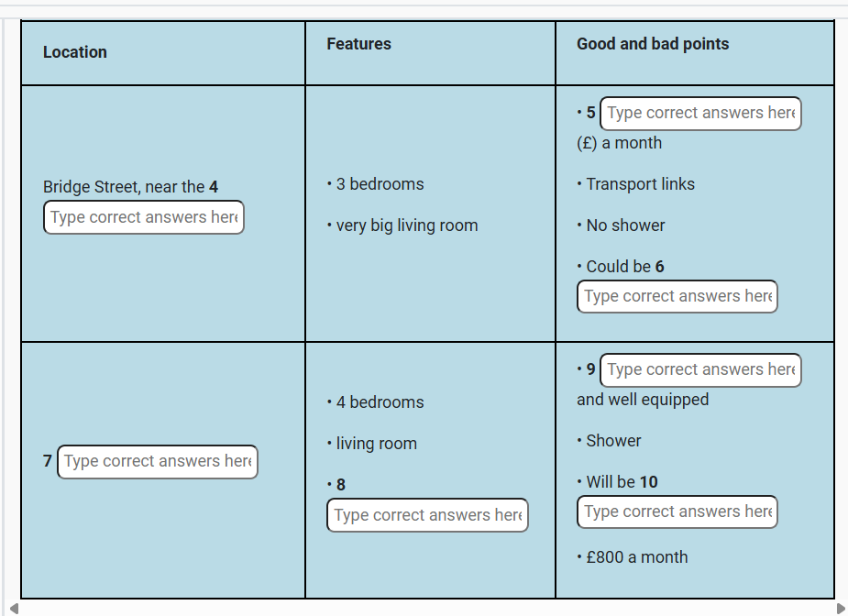Screen dimensions: 848x616
Task: Click the 'very big living room' text
Action: coord(406,225)
